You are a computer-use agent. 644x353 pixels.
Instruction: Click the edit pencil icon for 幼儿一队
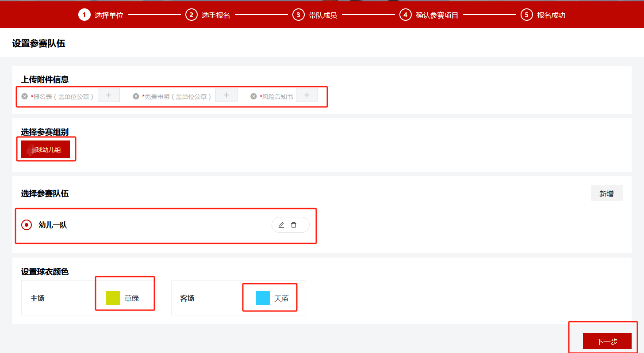tap(281, 225)
